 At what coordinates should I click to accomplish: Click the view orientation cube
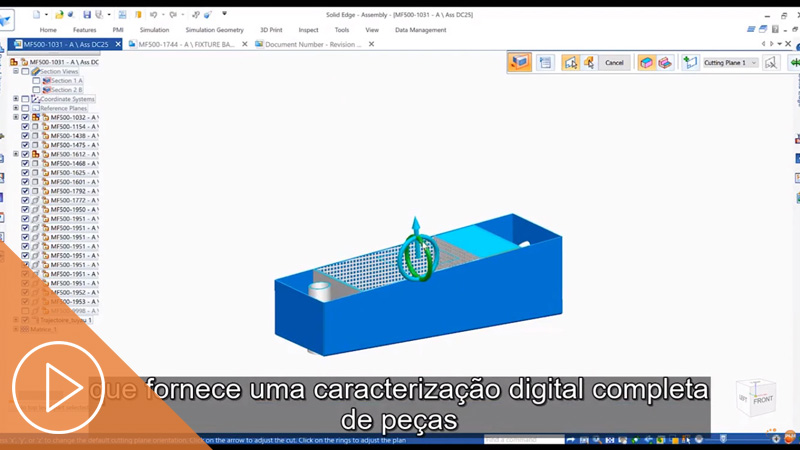(756, 397)
